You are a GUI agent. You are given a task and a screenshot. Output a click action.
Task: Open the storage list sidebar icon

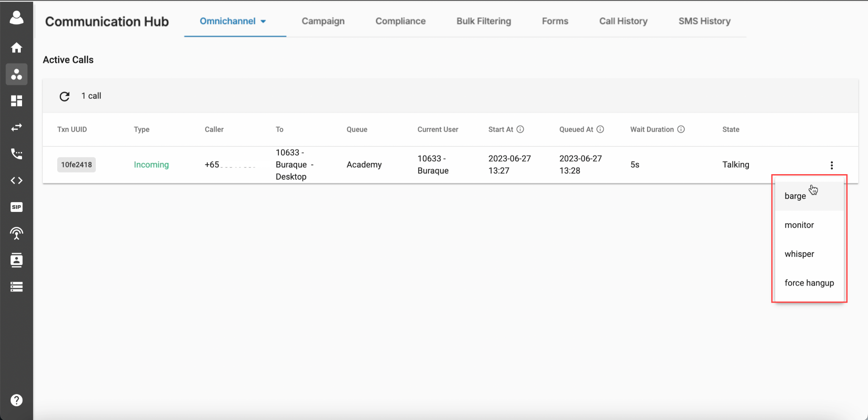[17, 287]
